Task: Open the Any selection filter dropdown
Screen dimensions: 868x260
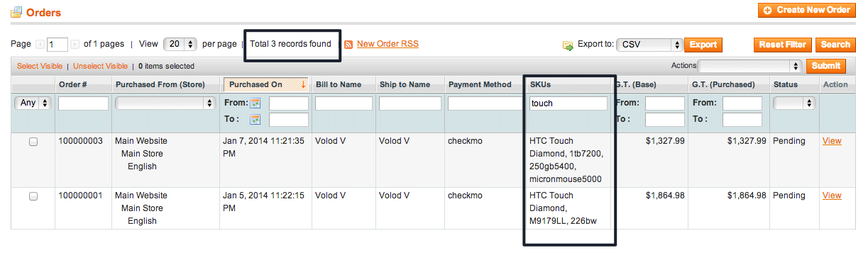Action: tap(33, 103)
